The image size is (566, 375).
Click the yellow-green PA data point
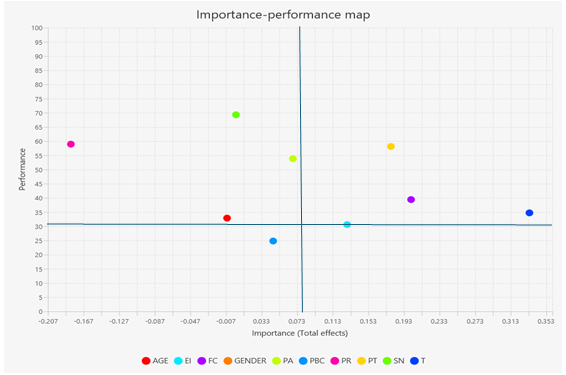[293, 158]
